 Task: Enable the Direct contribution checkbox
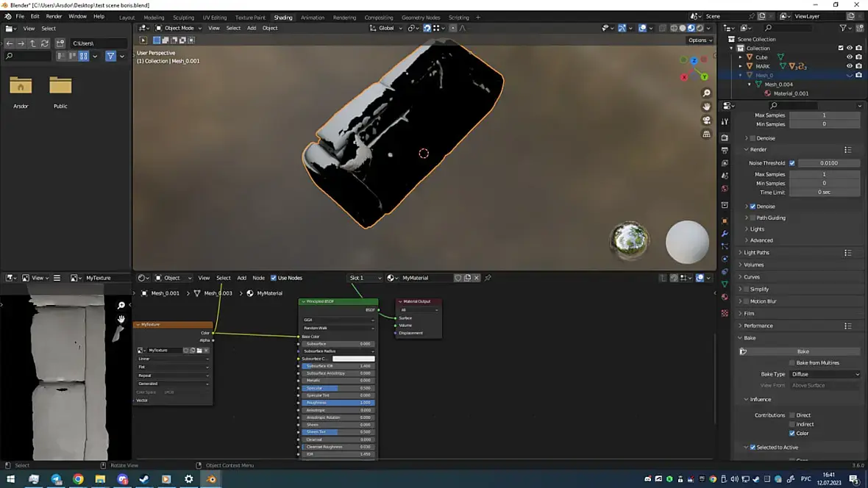pyautogui.click(x=792, y=415)
